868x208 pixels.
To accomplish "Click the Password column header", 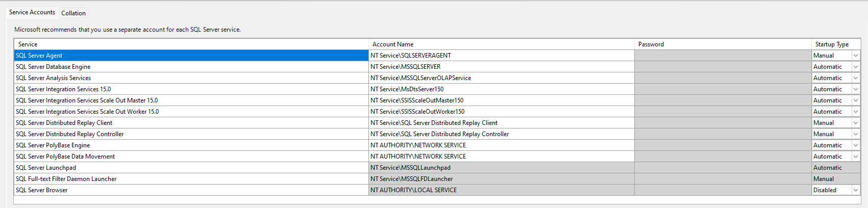I will click(723, 44).
